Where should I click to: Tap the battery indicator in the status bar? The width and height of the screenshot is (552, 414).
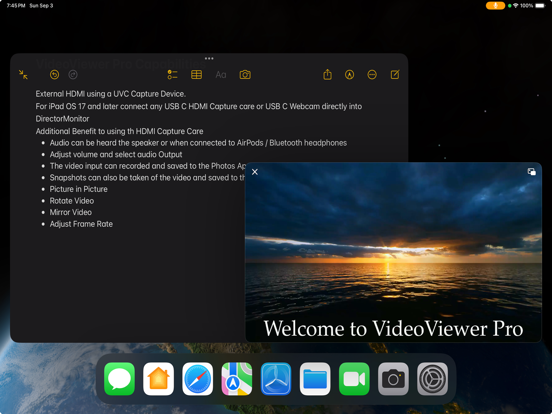coord(540,6)
